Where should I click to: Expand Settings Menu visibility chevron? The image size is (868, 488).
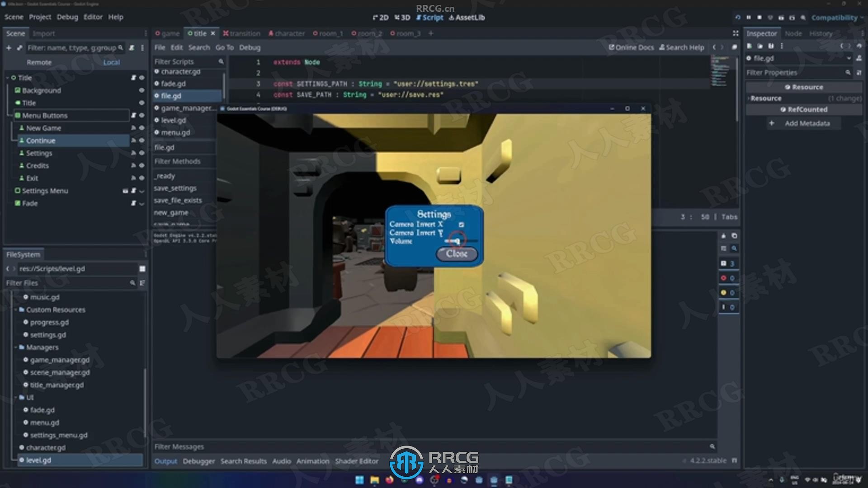[x=142, y=191]
